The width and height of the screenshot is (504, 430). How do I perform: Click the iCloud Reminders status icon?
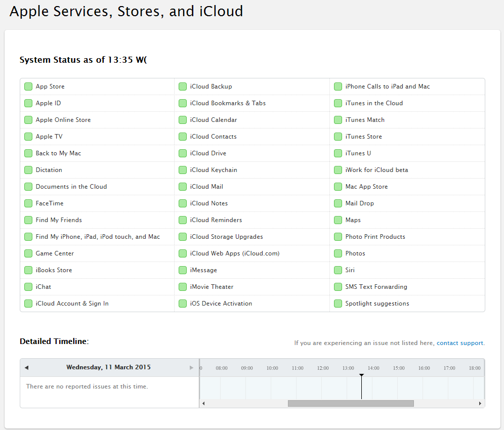(183, 220)
